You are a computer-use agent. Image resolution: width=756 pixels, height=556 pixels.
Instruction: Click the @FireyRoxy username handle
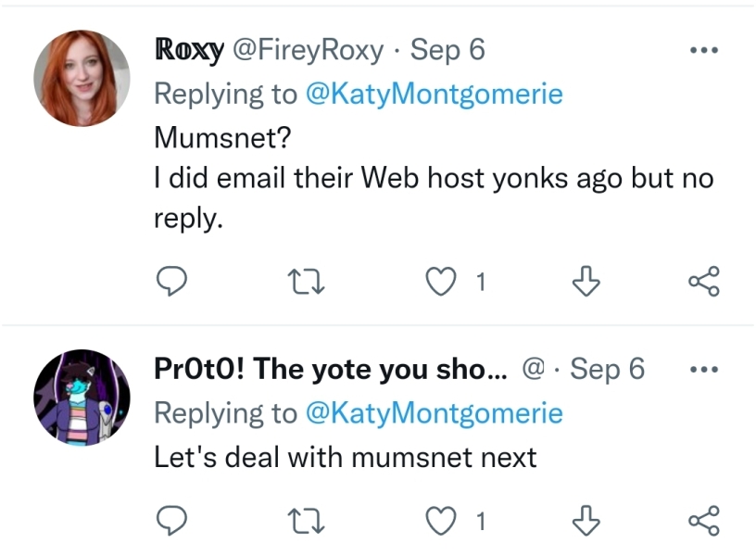point(307,50)
